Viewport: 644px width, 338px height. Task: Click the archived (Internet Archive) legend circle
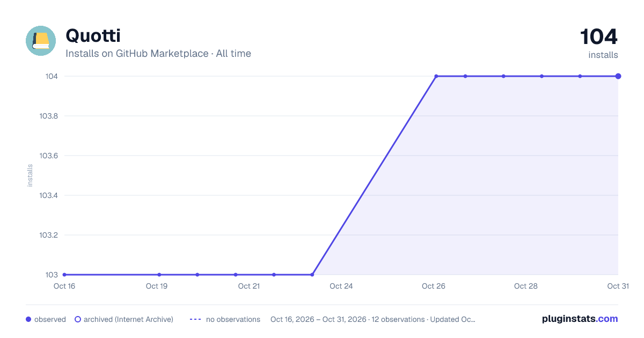coord(78,319)
